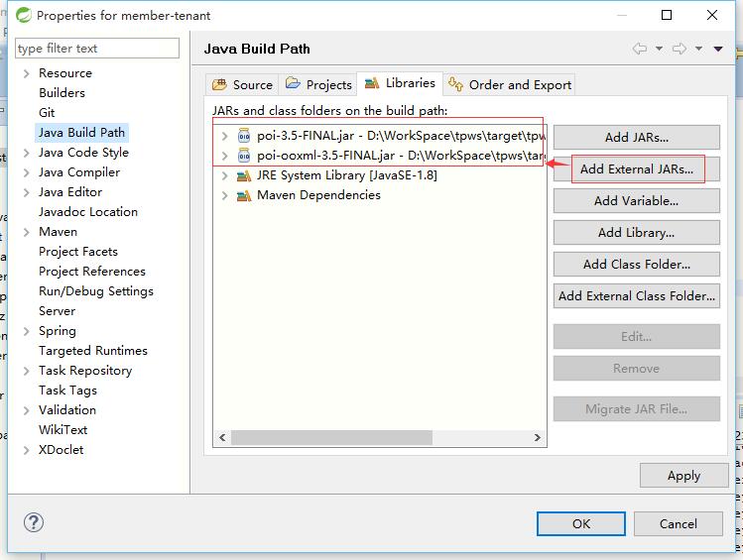Viewport: 743px width, 560px height.
Task: Expand the Spring category
Action: coord(27,331)
